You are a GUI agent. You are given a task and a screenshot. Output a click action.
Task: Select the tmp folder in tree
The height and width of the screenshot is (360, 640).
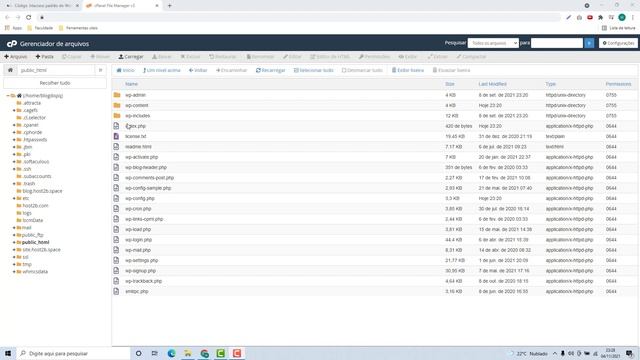tap(27, 264)
